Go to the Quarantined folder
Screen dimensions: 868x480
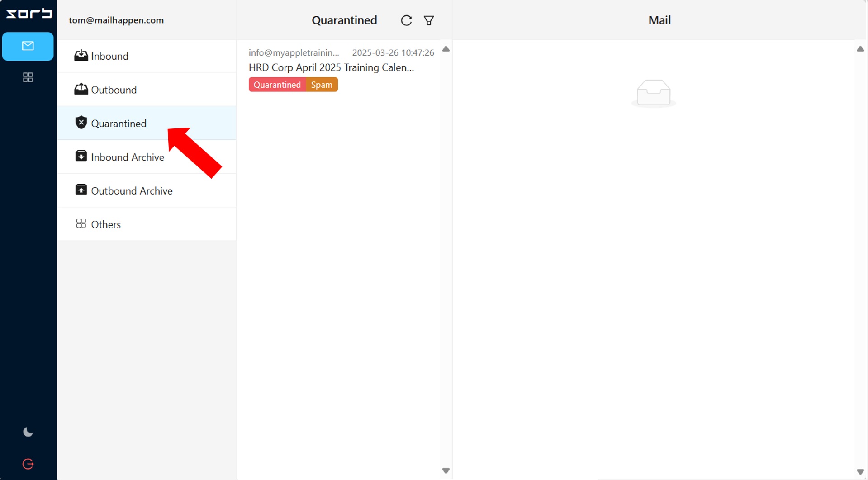click(119, 124)
